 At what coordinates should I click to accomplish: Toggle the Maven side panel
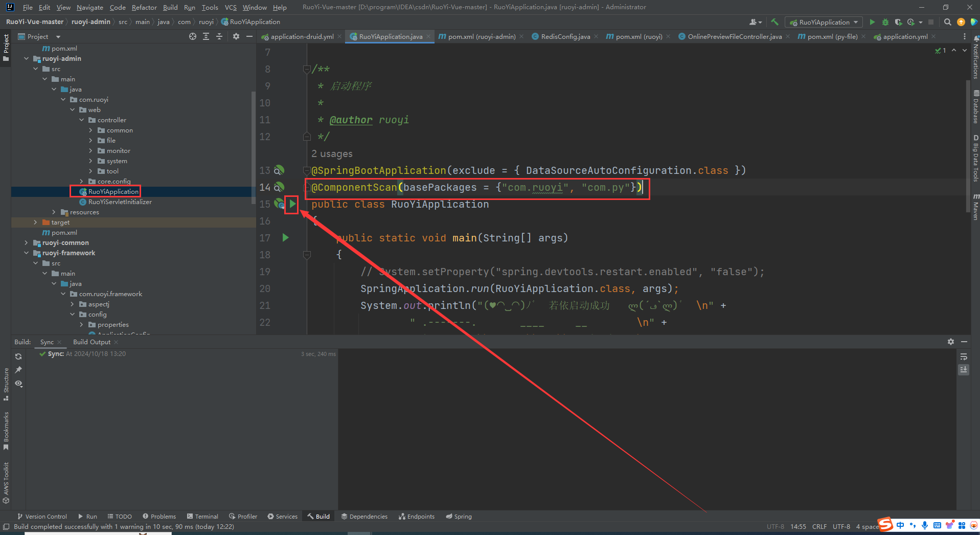click(x=975, y=207)
